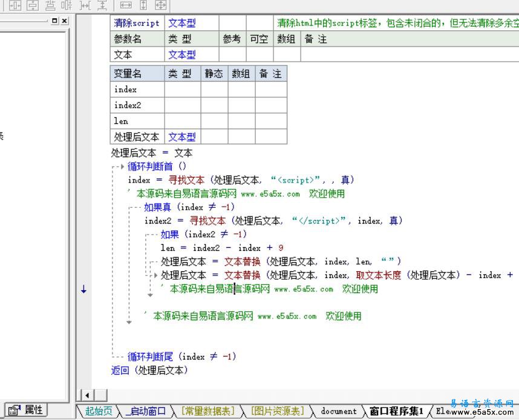This screenshot has width=519, height=420.
Task: Click the make same height toolbar icon
Action: point(143,5)
